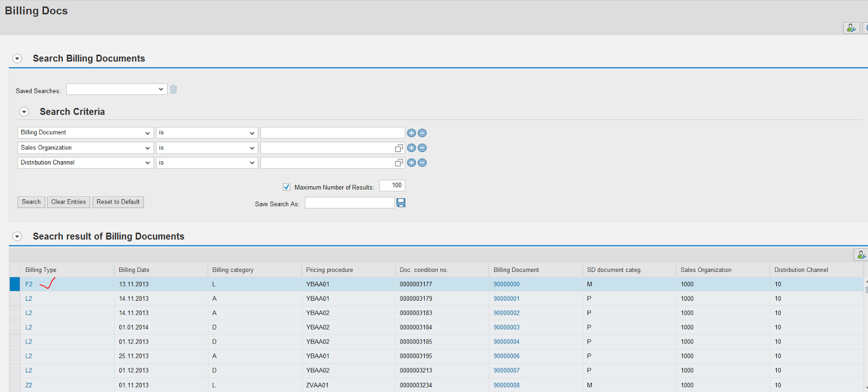Screen dimensions: 868x392
Task: Sort by the Billing Date column header
Action: tap(134, 270)
